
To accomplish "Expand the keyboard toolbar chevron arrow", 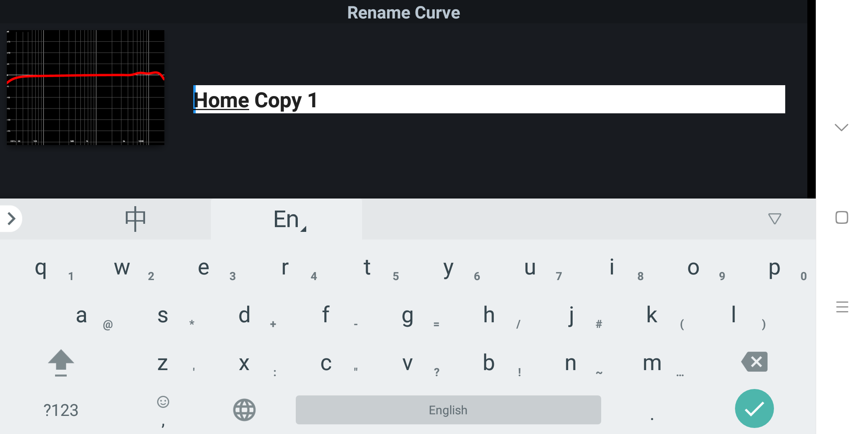I will (11, 219).
